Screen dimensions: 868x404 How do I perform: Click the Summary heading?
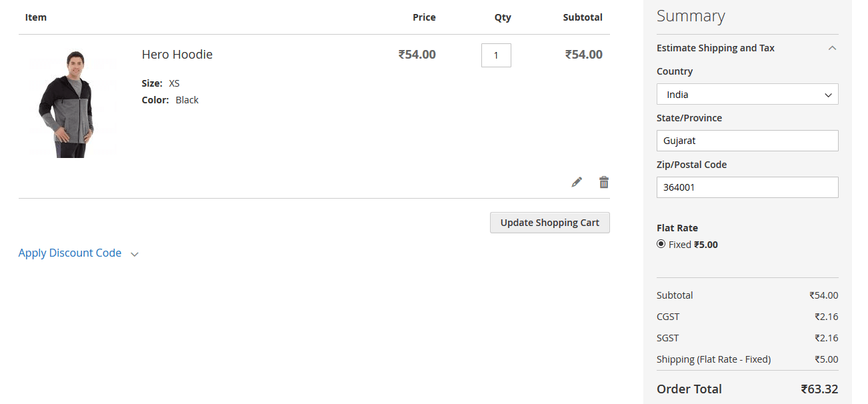click(691, 17)
